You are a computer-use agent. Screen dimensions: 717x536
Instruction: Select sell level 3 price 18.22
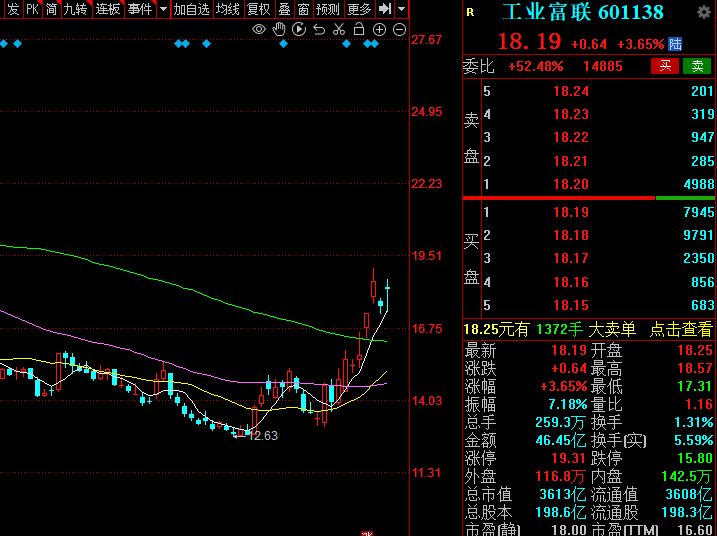571,137
